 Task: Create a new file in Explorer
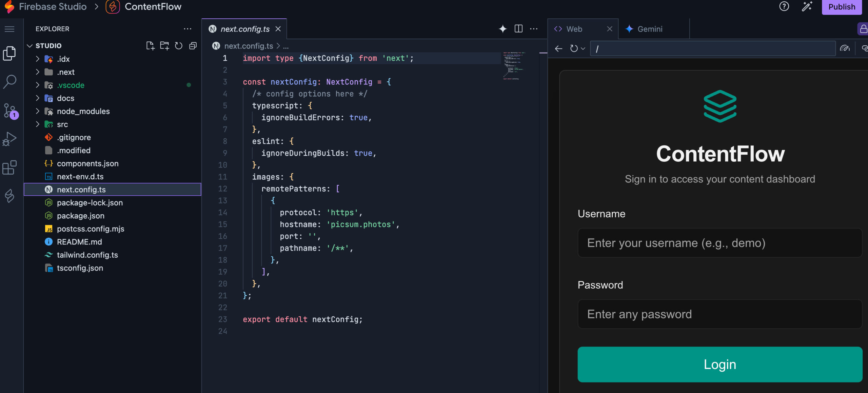[151, 45]
